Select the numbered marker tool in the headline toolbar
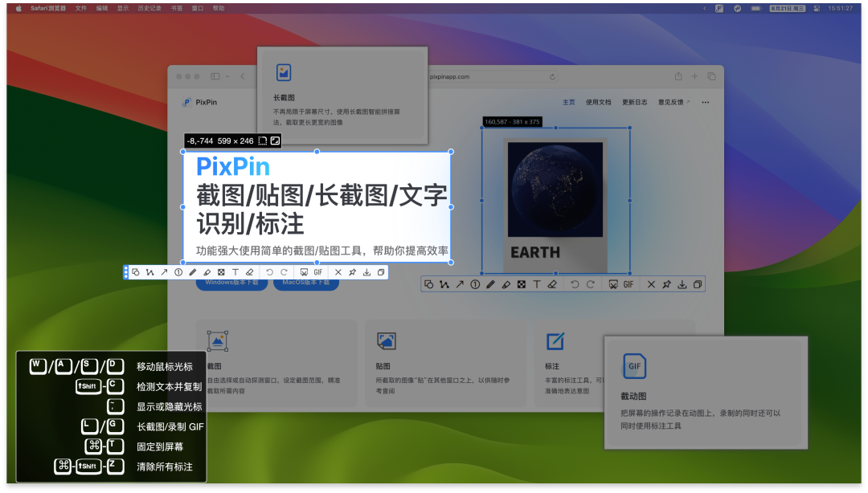The height and width of the screenshot is (493, 868). (x=178, y=272)
